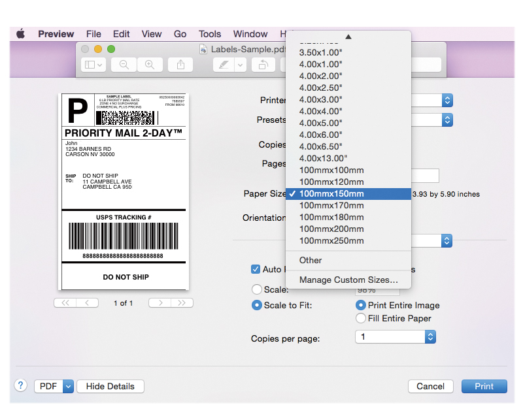Select 4.00x13.00" paper size

point(348,158)
